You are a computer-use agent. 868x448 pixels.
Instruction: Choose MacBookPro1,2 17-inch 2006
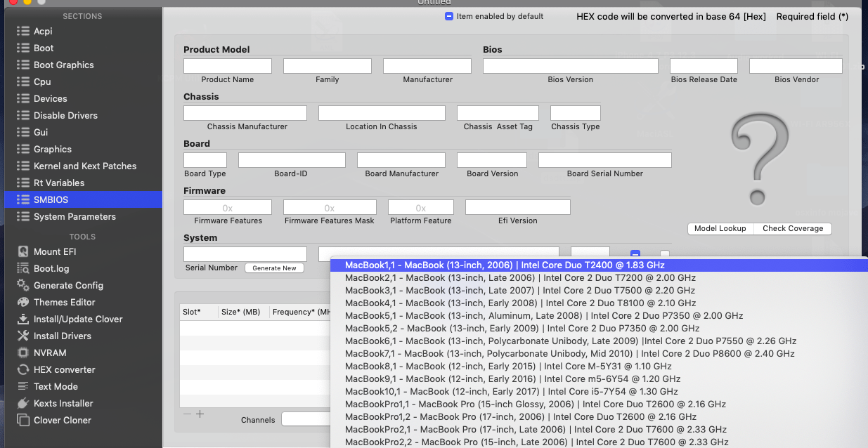click(599, 417)
